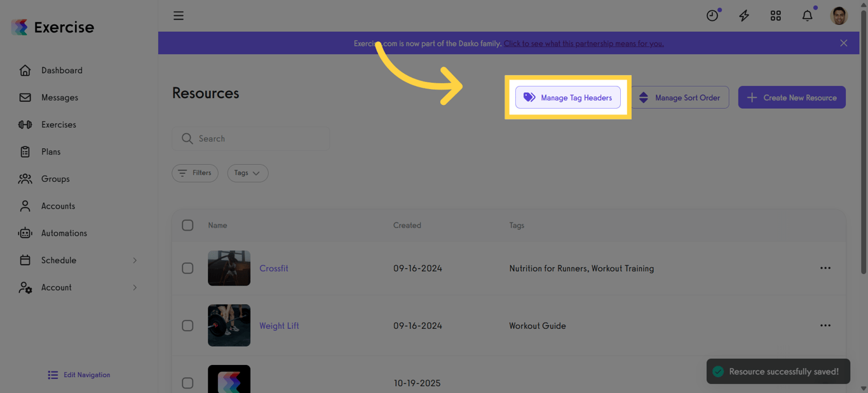Open the hamburger menu
This screenshot has height=393, width=868.
click(179, 15)
